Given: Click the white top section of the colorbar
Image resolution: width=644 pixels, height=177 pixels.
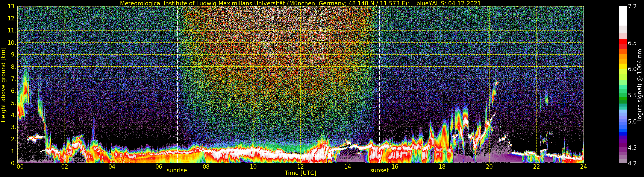Looking at the screenshot, I should click(x=623, y=15).
